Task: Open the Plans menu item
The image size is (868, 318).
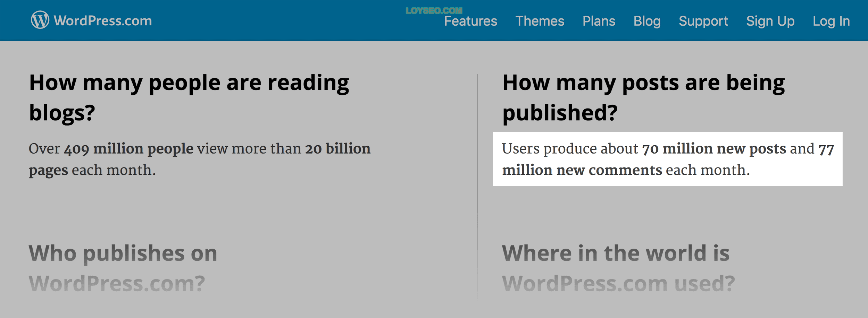Action: click(599, 21)
